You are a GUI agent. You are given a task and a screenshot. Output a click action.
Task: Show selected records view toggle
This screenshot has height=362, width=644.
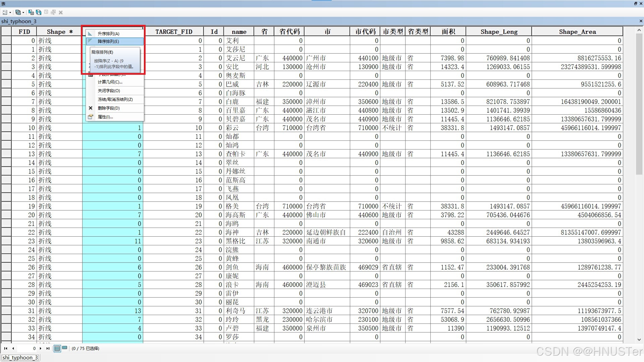65,348
